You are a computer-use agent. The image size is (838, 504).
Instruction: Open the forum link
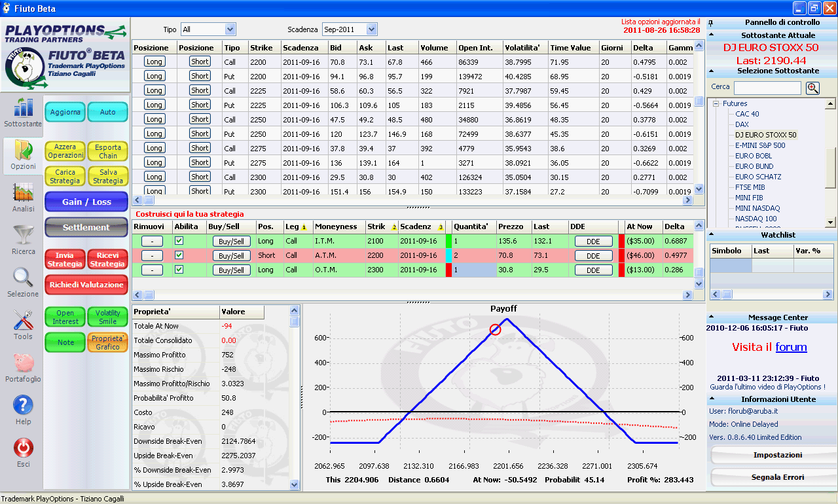coord(791,347)
